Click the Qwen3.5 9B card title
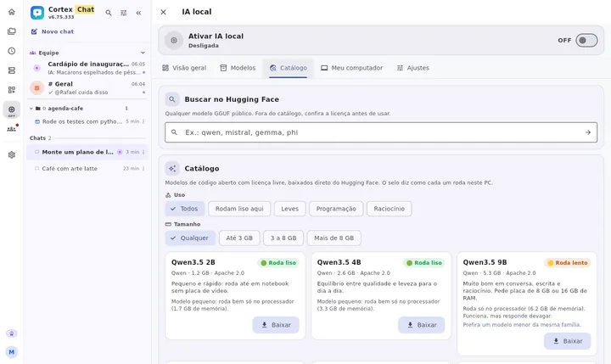The height and width of the screenshot is (364, 611). pyautogui.click(x=485, y=262)
